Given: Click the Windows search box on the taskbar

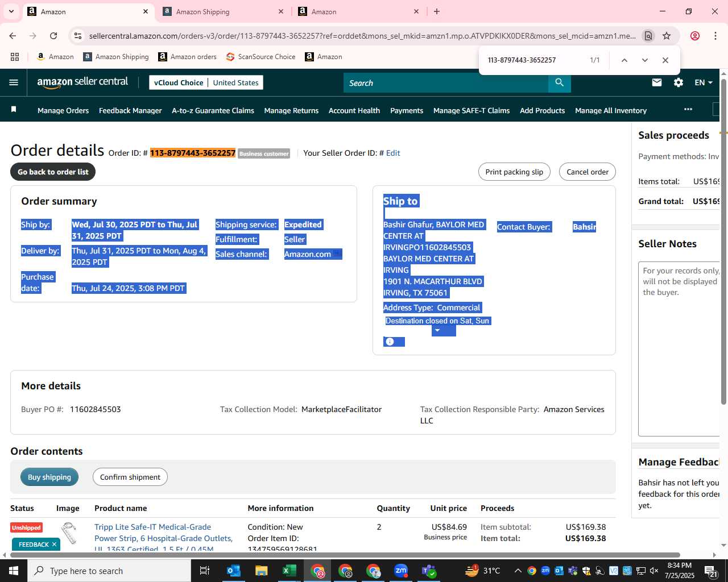Looking at the screenshot, I should pos(109,571).
